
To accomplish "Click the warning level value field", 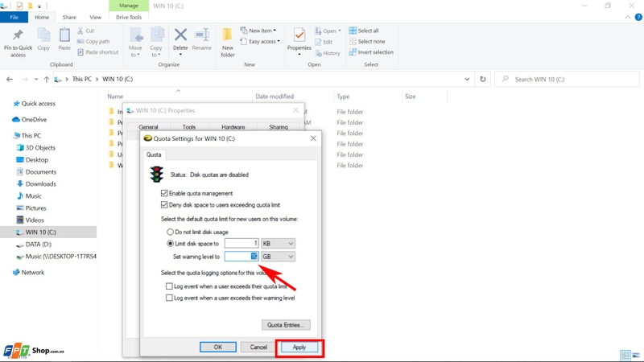I will [x=242, y=257].
